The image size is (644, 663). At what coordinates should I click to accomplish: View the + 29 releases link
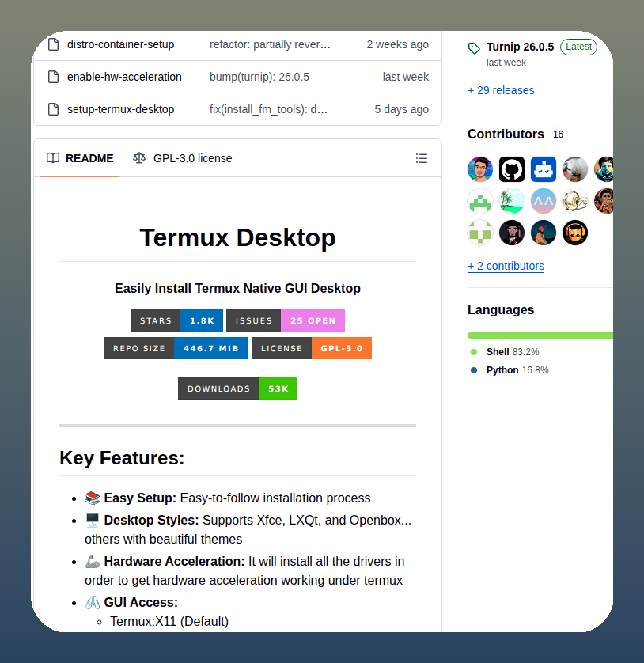[x=501, y=90]
